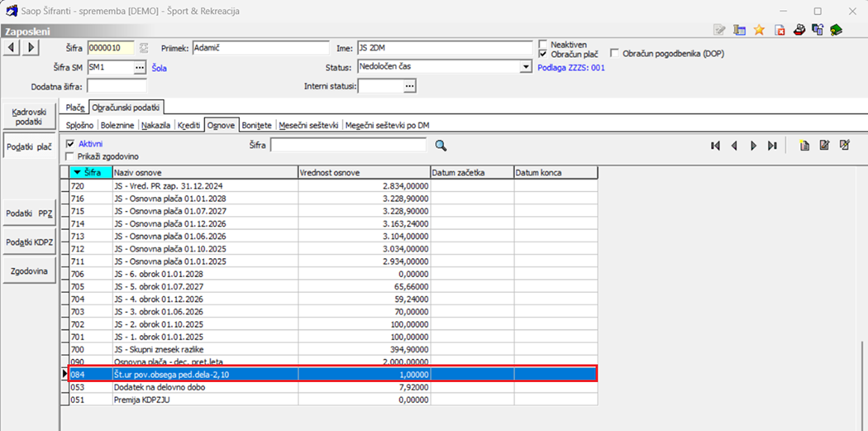Image resolution: width=868 pixels, height=431 pixels.
Task: Jump to the last record in grid
Action: click(x=772, y=146)
